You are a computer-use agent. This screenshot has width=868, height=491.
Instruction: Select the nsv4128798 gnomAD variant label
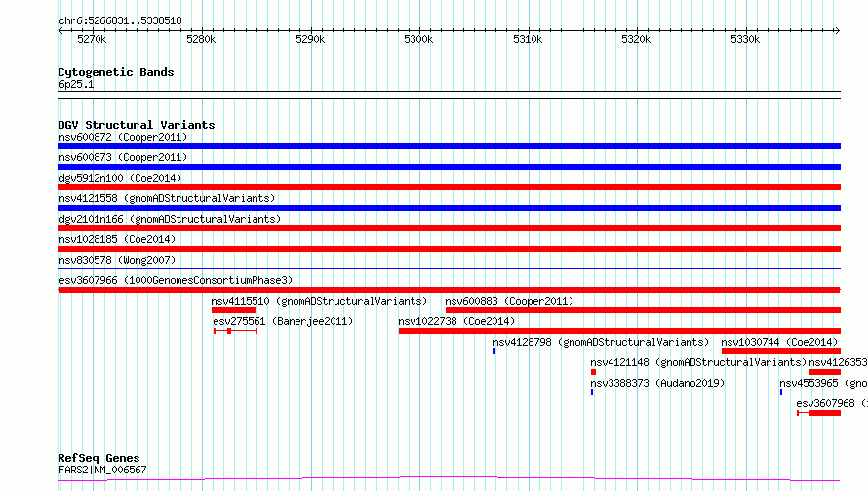[x=601, y=342]
